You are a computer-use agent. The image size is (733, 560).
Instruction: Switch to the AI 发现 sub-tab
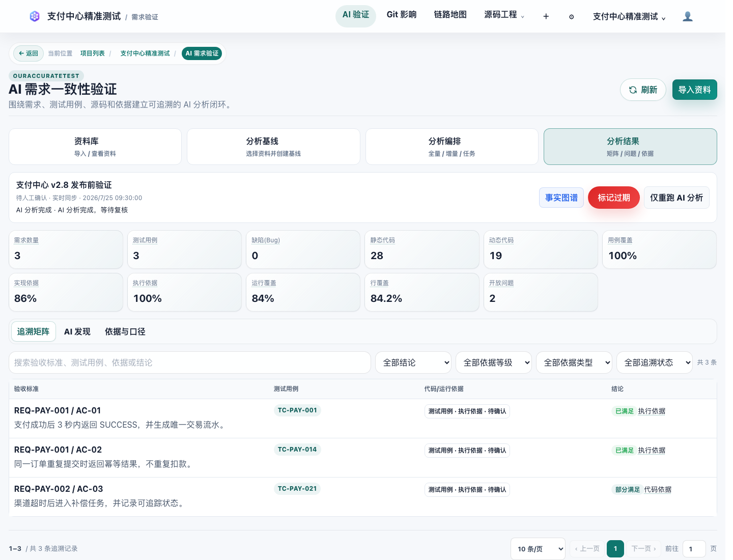point(77,332)
